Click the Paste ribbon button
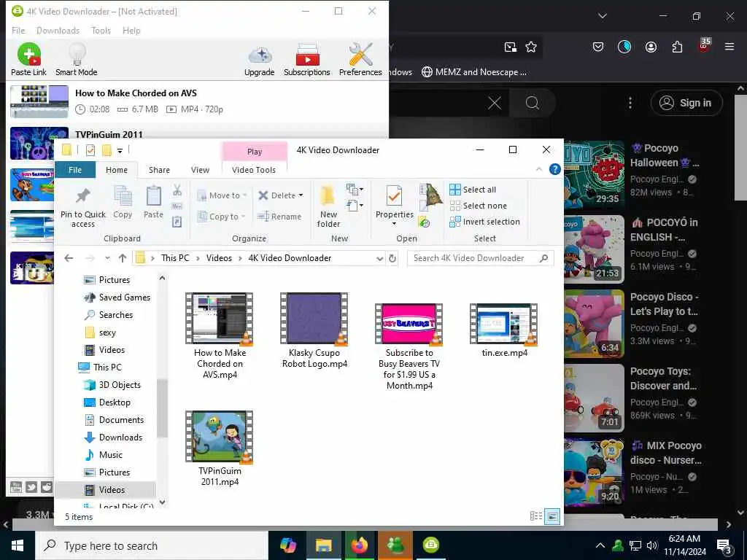Screen dimensions: 747x560 (153, 203)
